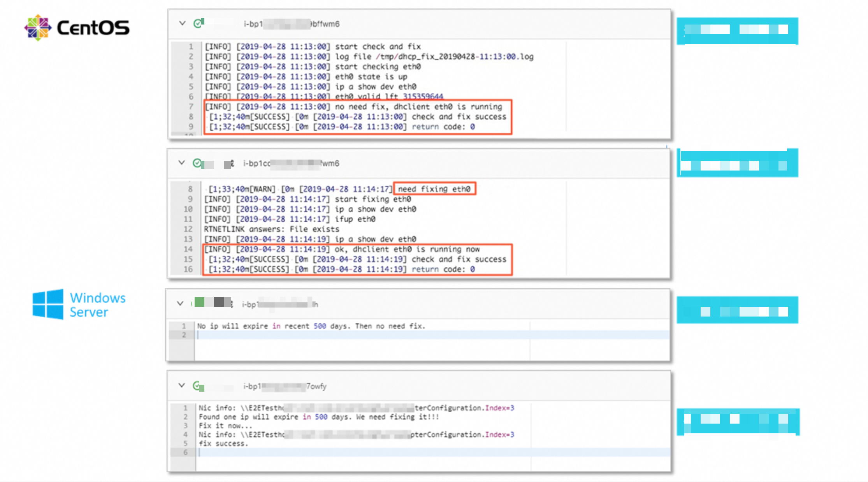Click the top cyan annotation label
The image size is (868, 482).
click(x=737, y=30)
